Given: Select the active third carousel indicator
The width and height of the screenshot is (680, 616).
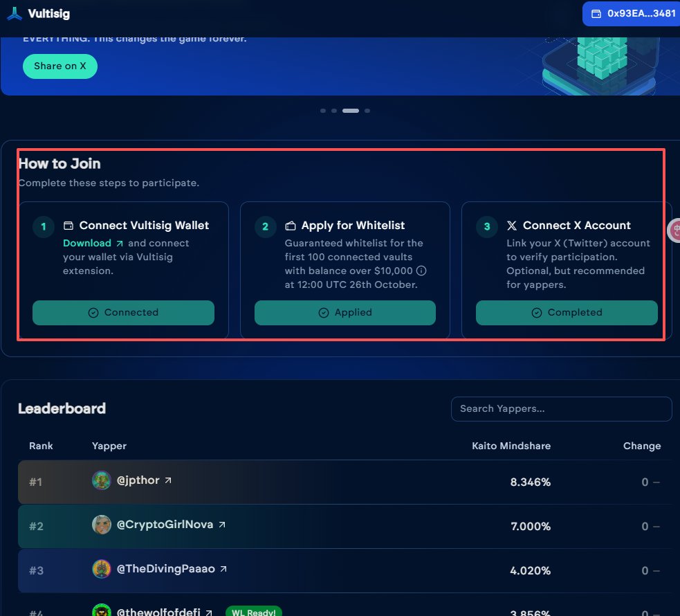Looking at the screenshot, I should [x=351, y=111].
